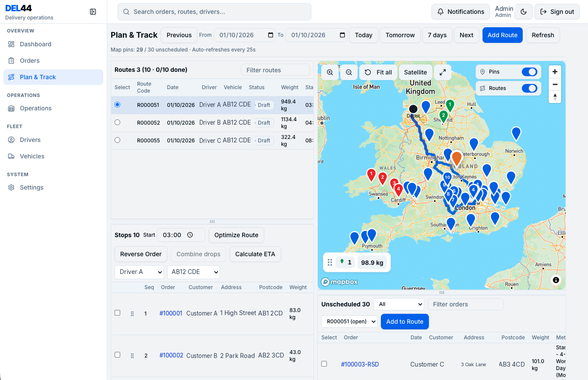Open the clock picker for Start time
The height and width of the screenshot is (380, 588).
point(190,235)
